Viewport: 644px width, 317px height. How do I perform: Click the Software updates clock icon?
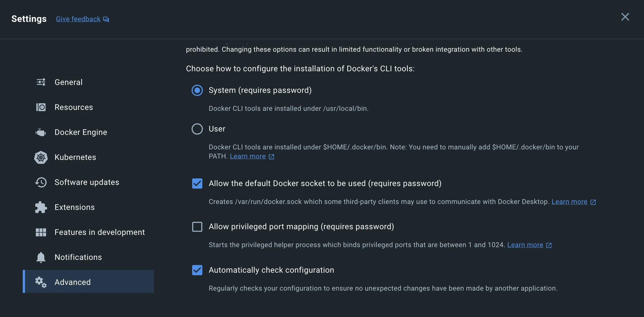click(41, 182)
